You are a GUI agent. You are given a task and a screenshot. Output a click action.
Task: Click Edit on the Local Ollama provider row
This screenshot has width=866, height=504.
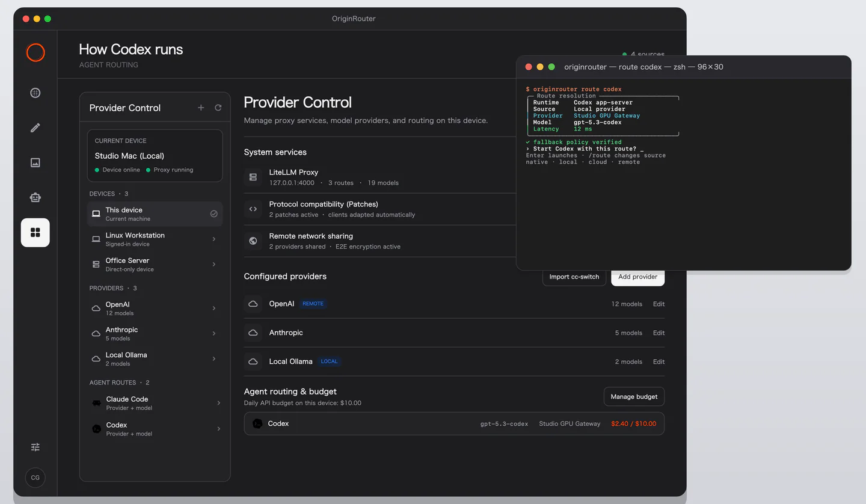click(659, 361)
